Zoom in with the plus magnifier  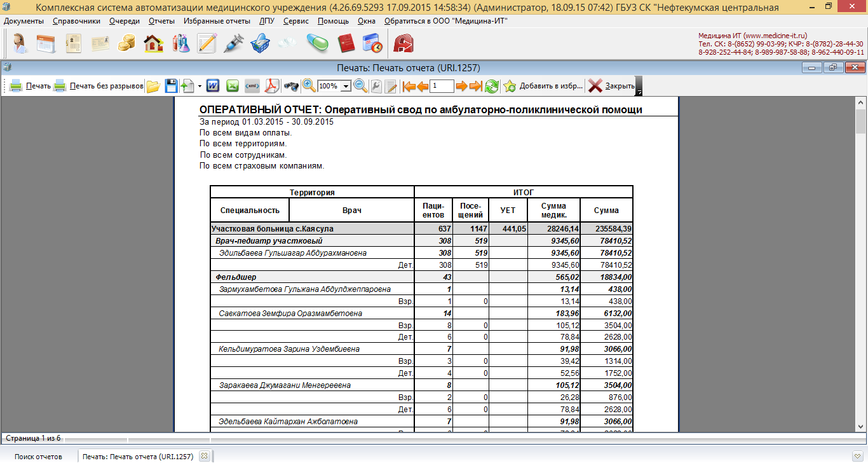(x=309, y=85)
